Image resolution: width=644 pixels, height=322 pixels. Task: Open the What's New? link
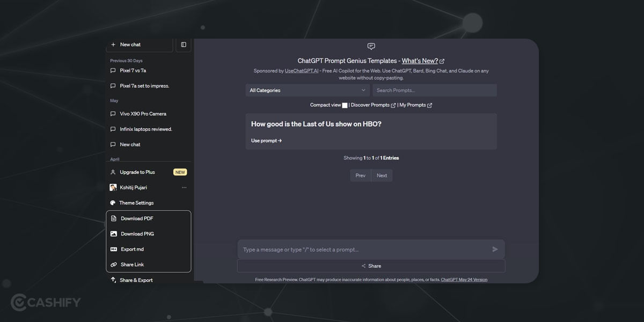tap(420, 61)
